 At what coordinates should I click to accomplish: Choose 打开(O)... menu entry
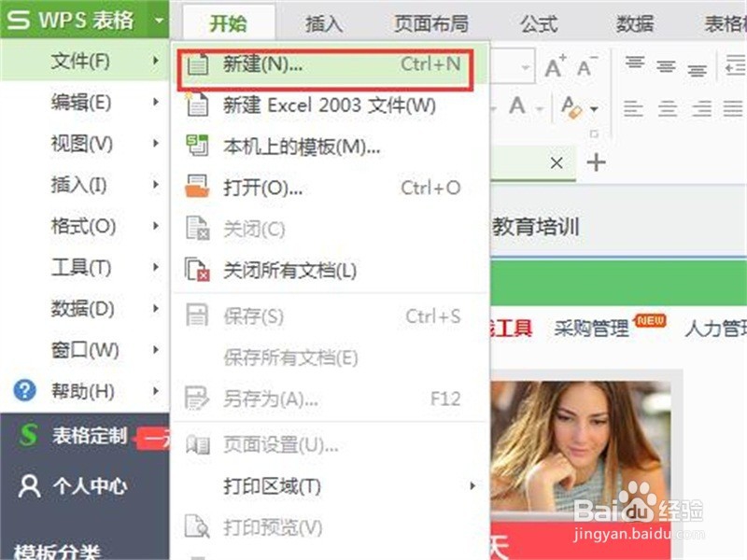pos(330,188)
